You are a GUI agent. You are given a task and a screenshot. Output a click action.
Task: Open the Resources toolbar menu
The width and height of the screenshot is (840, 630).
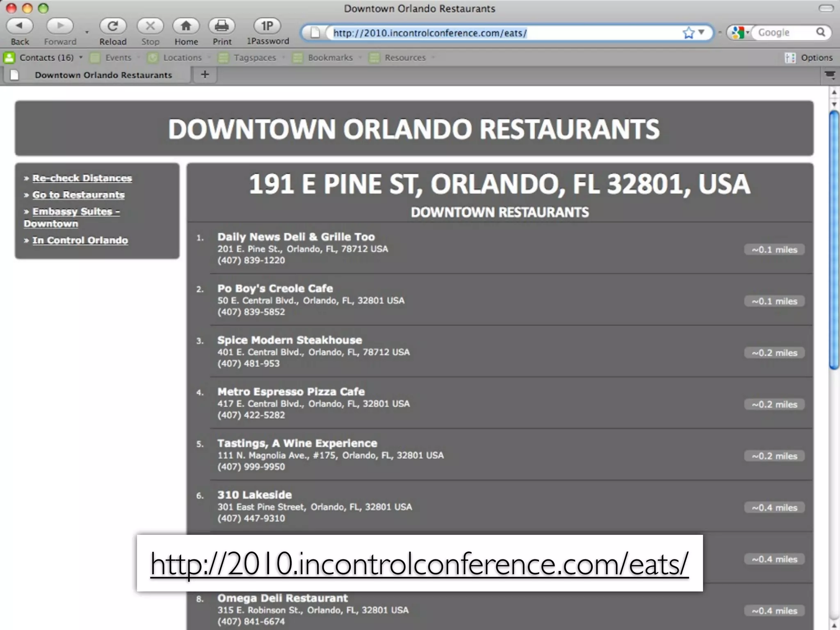pos(405,57)
